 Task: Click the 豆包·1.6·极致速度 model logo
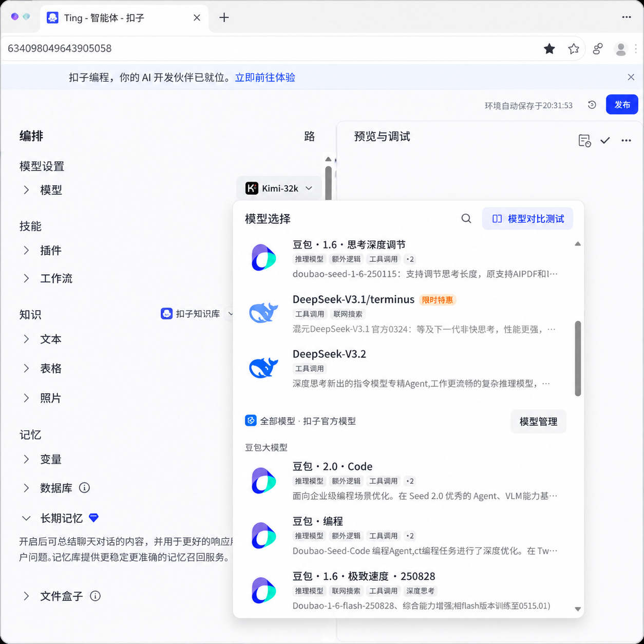click(264, 590)
